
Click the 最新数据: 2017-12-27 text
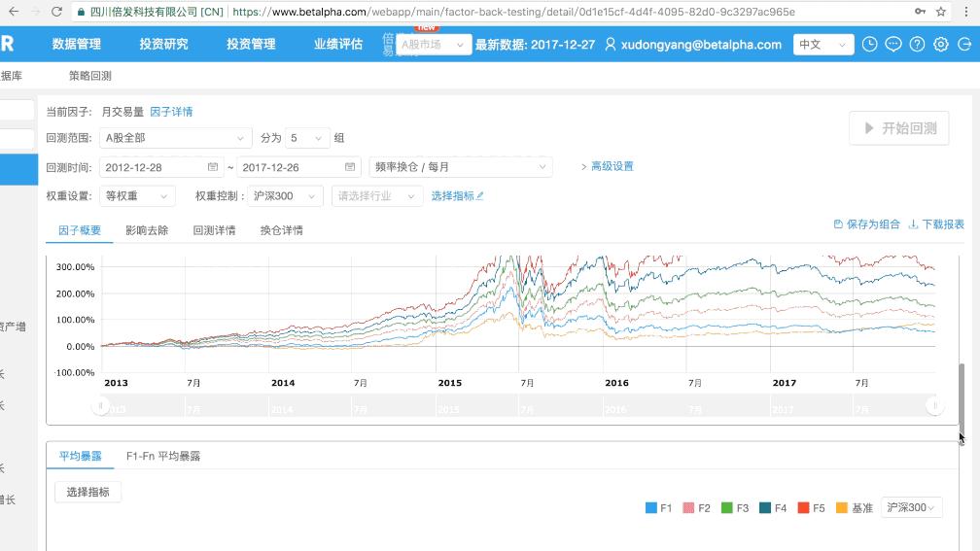(x=535, y=45)
